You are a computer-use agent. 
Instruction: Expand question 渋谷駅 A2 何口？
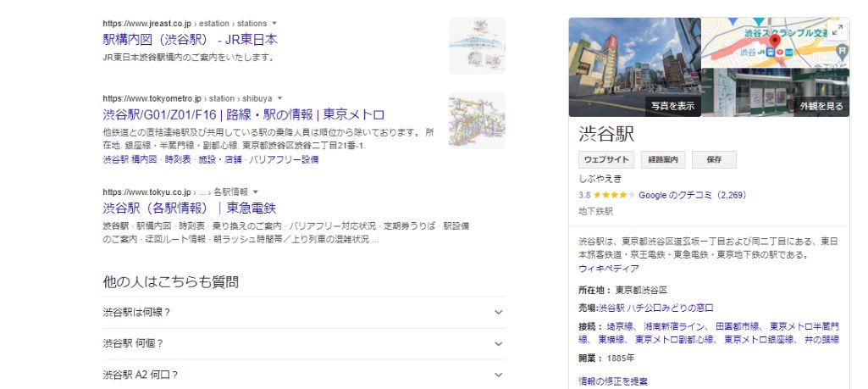pos(304,375)
